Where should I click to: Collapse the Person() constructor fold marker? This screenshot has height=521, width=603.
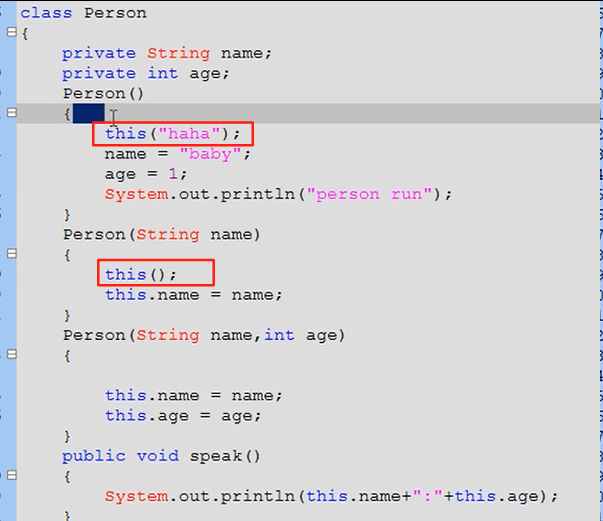click(x=12, y=113)
